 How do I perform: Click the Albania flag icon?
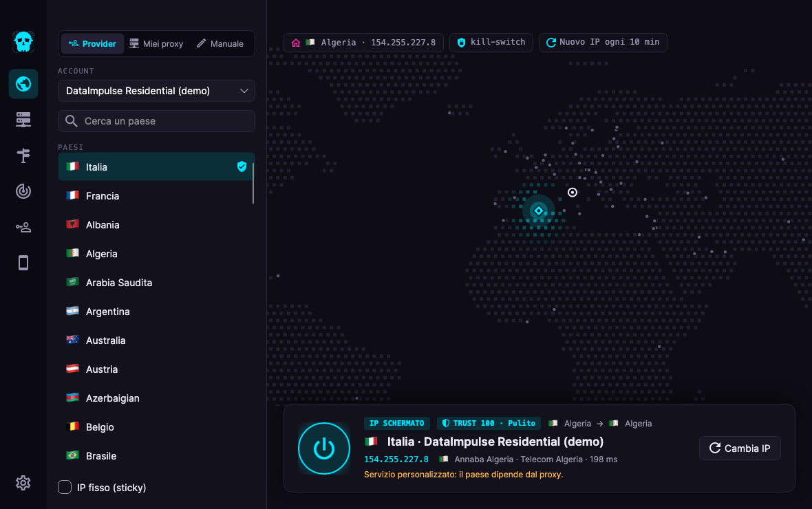72,224
